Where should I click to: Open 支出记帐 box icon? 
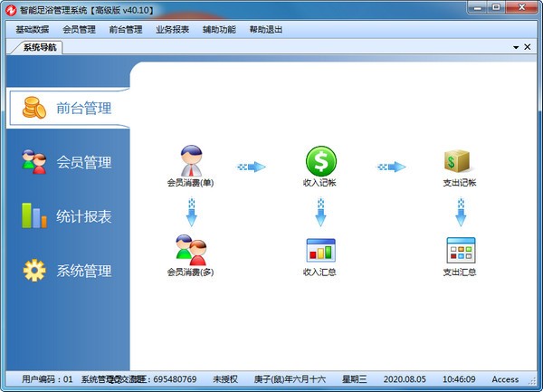[460, 161]
